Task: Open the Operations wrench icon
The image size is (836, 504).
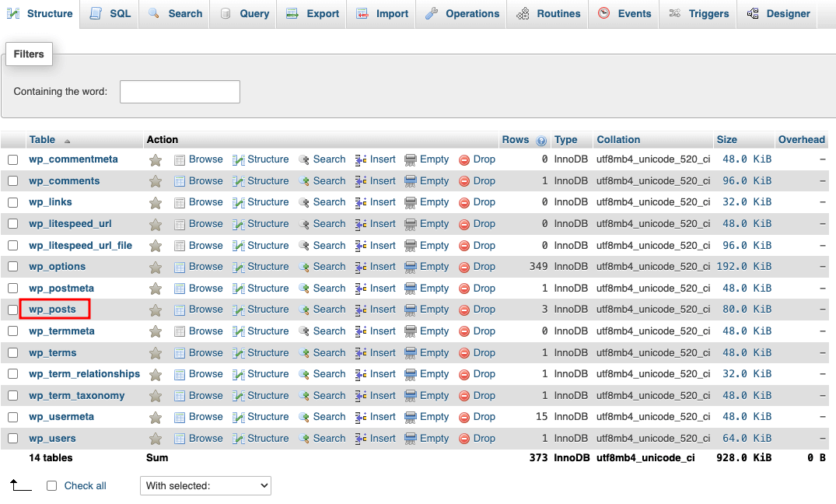Action: tap(432, 13)
